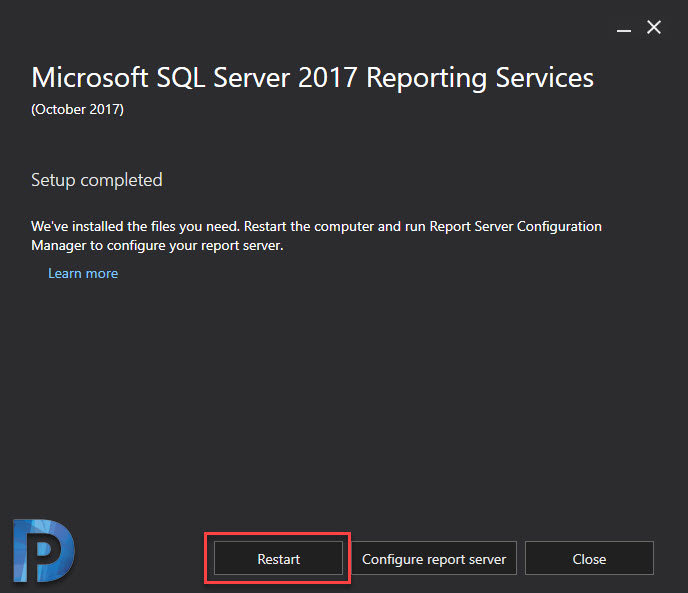Launch Report Server configuration from setup

pos(434,558)
